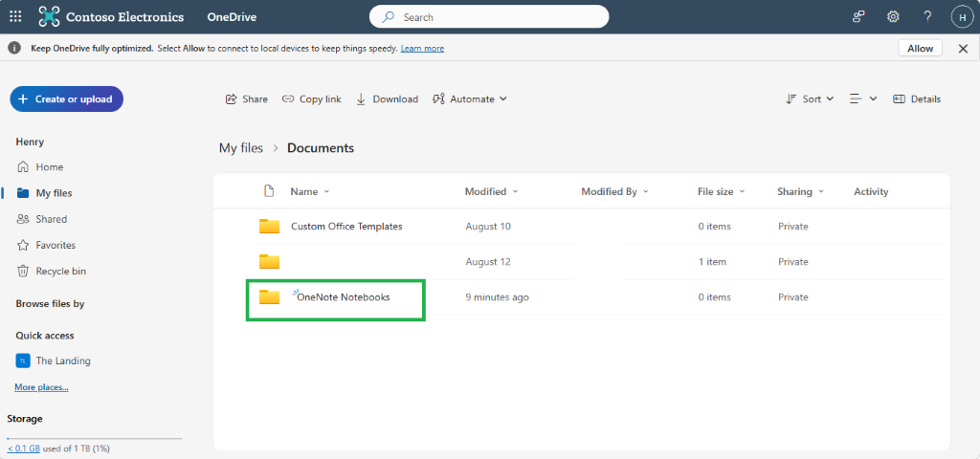Click the Shared people icon in sidebar

point(23,219)
